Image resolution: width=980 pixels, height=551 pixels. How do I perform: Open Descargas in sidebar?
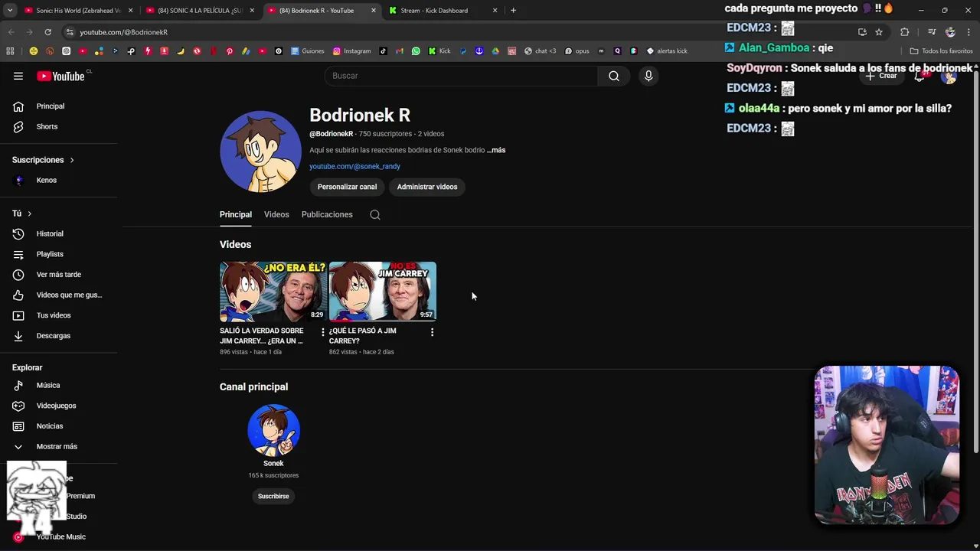53,336
